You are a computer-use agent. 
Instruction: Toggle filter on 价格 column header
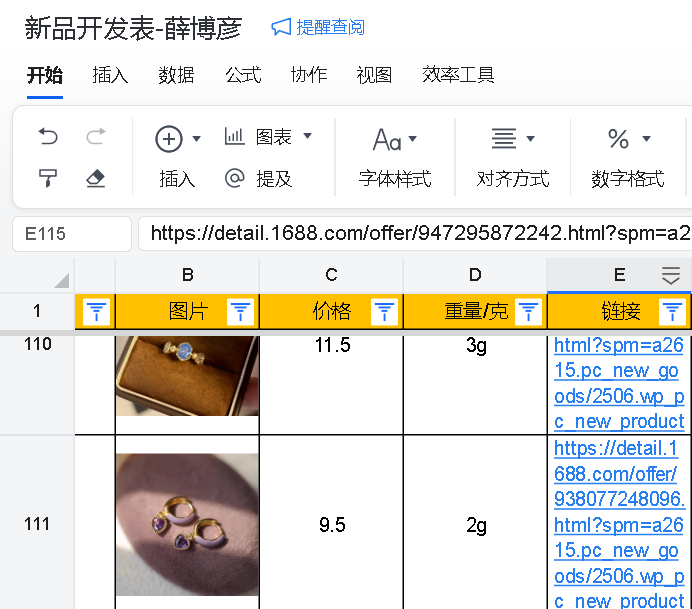[385, 312]
